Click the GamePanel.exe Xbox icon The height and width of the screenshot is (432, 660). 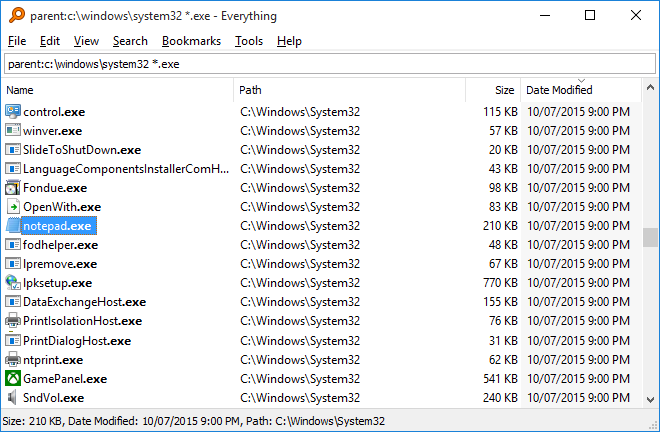point(13,379)
